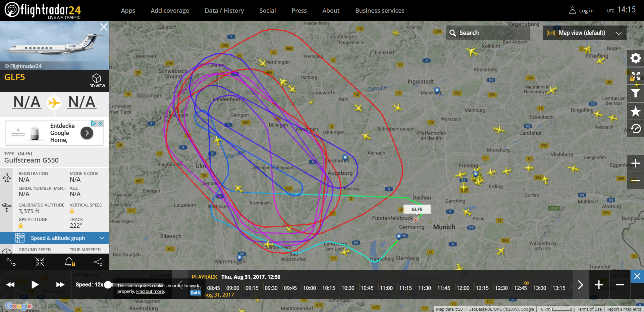Open the Add coverage menu

pyautogui.click(x=170, y=10)
